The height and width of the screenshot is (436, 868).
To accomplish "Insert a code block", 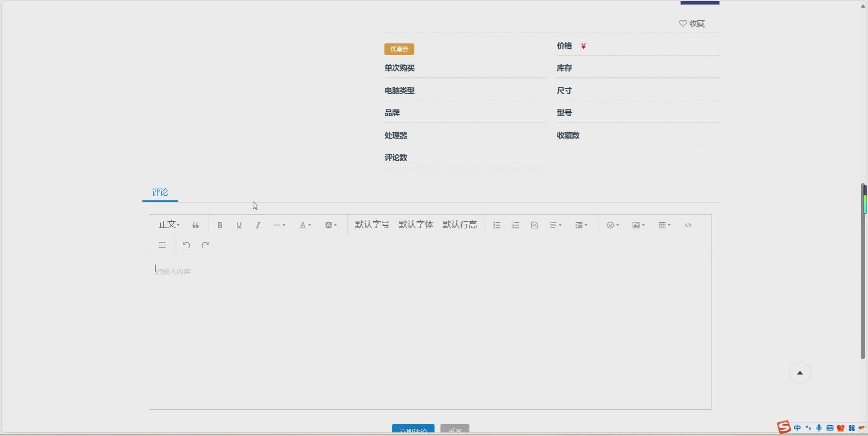I will pos(688,225).
